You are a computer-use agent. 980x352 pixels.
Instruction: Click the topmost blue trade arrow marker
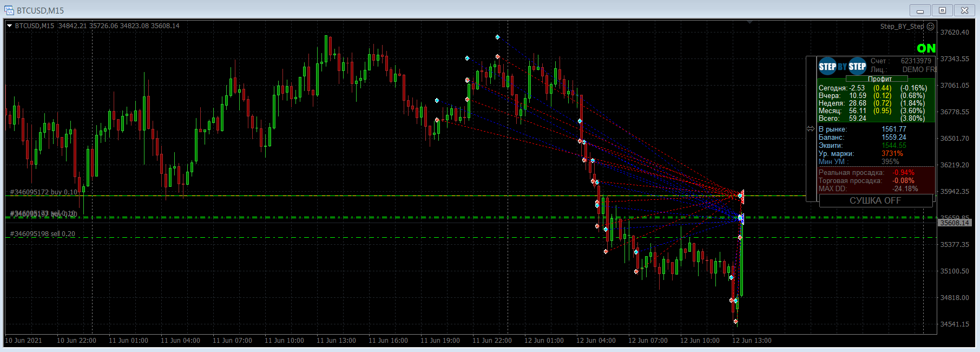point(498,37)
